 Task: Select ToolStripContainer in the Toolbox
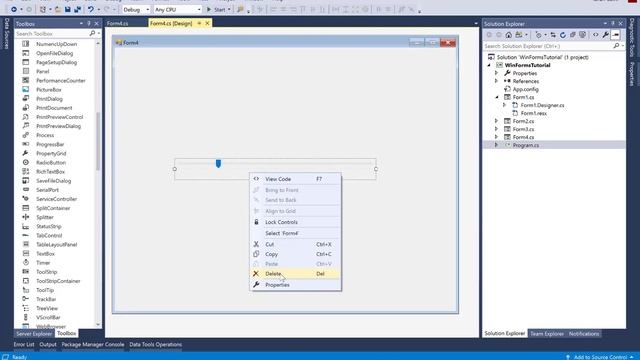[58, 281]
